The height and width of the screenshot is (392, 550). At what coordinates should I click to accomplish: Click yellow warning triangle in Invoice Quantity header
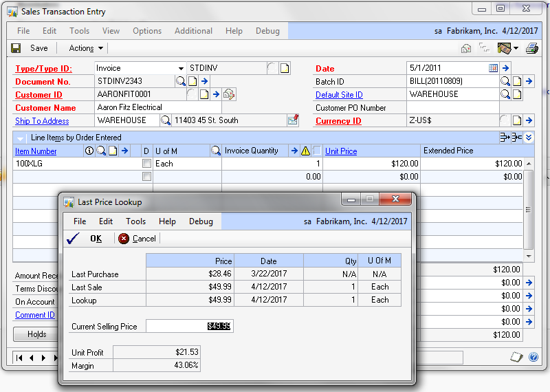click(305, 151)
